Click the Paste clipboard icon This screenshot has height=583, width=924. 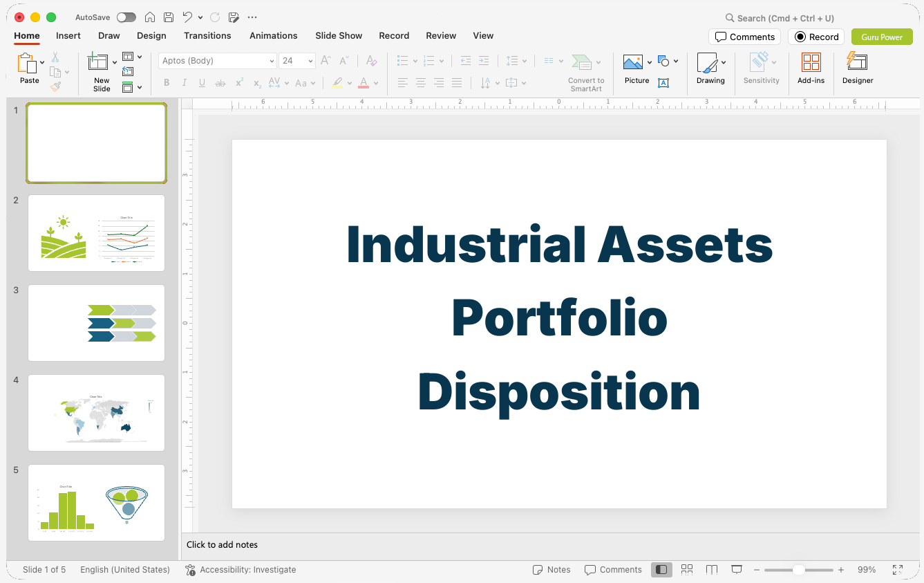tap(27, 64)
